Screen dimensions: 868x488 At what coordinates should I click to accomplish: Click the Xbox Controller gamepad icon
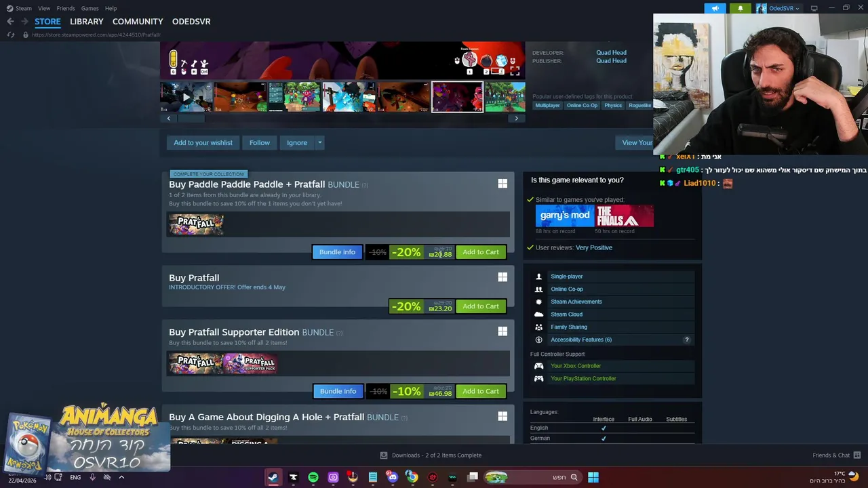click(538, 366)
